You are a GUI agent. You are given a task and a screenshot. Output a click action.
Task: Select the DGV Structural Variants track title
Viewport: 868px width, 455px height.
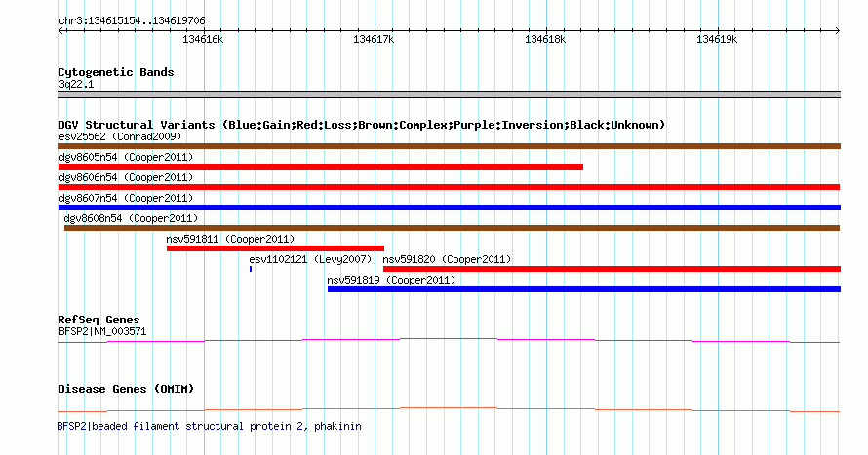362,125
